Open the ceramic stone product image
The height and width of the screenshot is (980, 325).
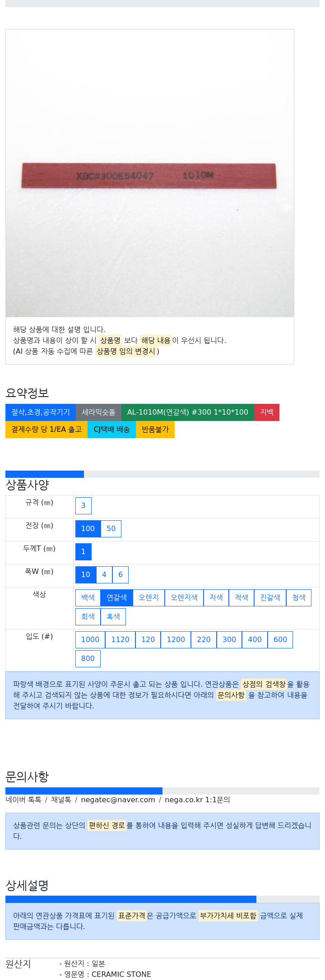coord(150,173)
